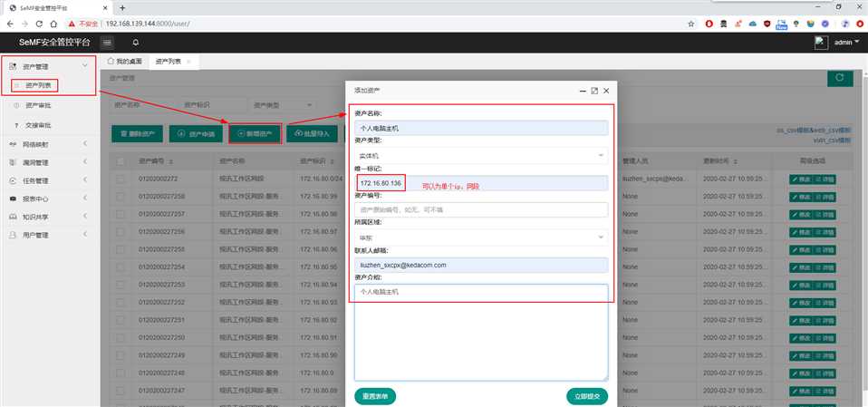Switch to the 我的桌面 tab
868x407 pixels.
pyautogui.click(x=125, y=62)
